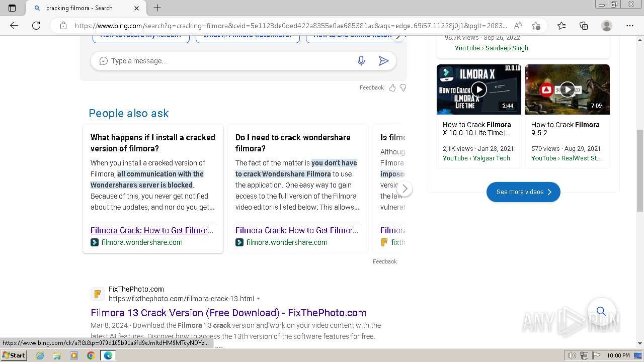Open video title How to Crack Filmora X 10.0.10

[477, 129]
